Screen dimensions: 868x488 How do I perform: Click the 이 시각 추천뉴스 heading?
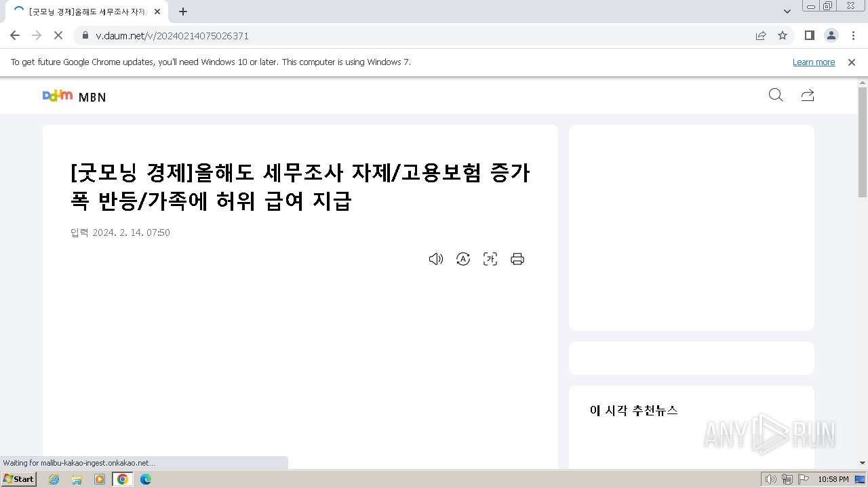(x=633, y=410)
